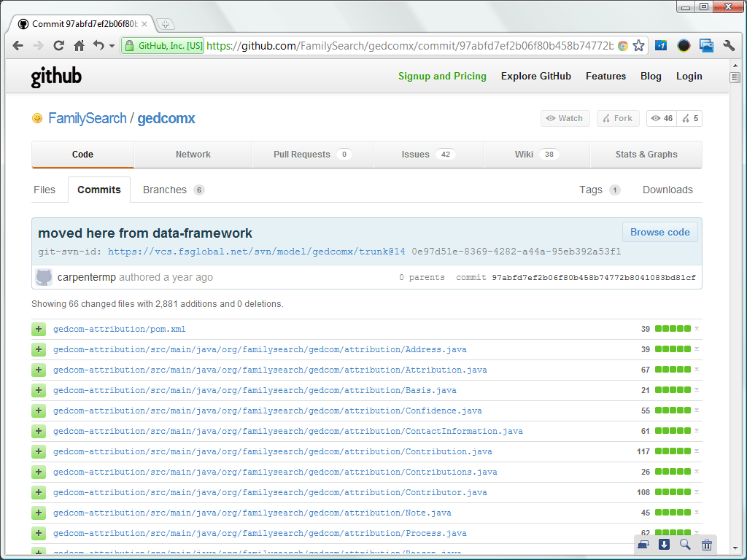Click the trash can icon in bottom toolbar
This screenshot has height=560, width=747.
706,544
